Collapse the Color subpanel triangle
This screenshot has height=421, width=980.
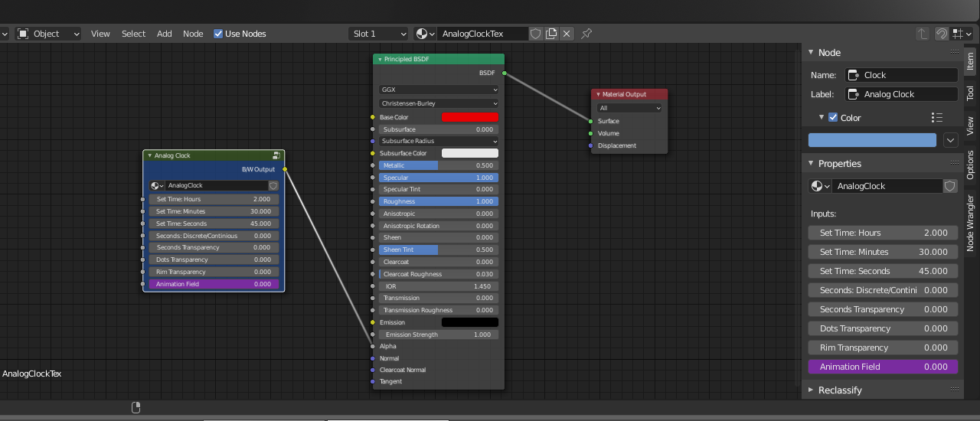point(821,117)
